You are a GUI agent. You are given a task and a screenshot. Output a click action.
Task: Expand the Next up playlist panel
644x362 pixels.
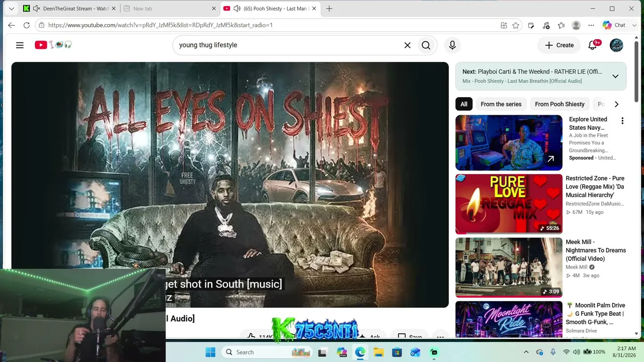615,76
